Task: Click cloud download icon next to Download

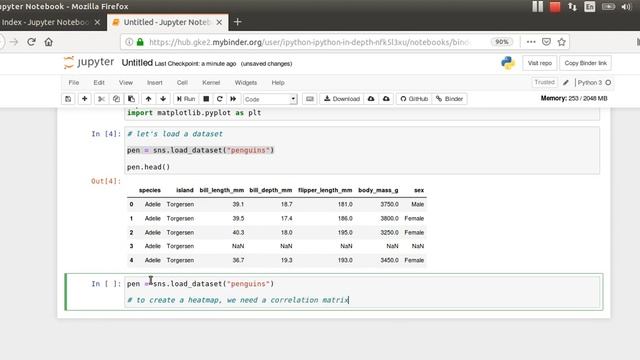Action: click(371, 99)
